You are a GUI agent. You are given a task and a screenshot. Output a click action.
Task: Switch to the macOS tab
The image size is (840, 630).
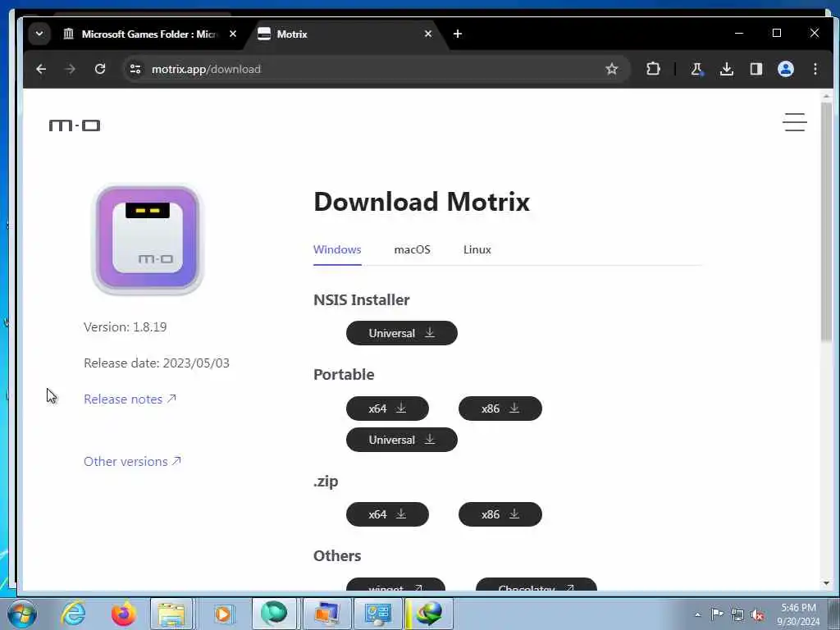[x=412, y=249]
